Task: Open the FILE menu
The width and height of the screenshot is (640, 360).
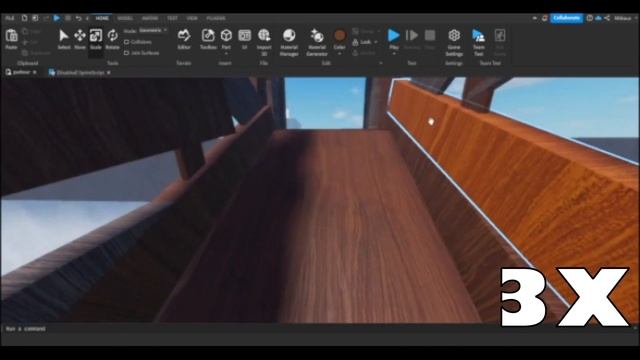Action: point(9,18)
